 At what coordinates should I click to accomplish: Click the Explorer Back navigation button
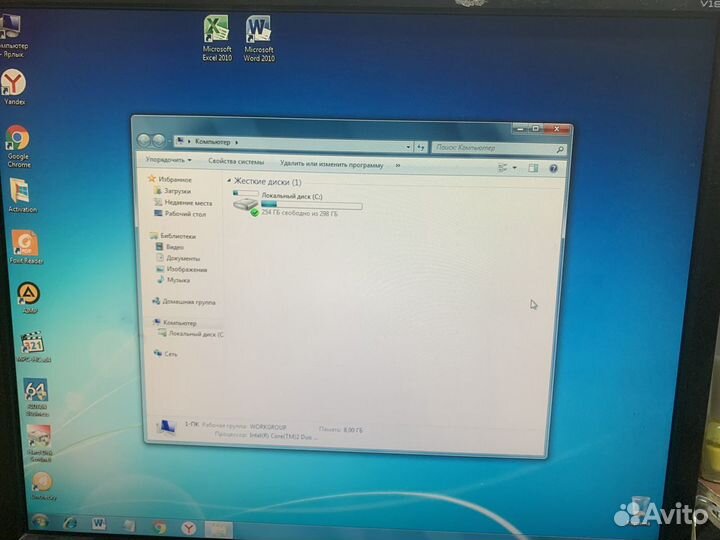click(x=144, y=140)
